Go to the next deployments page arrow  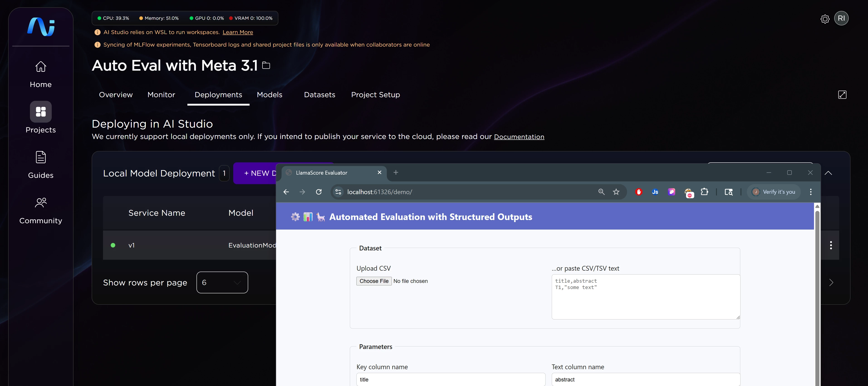tap(831, 282)
